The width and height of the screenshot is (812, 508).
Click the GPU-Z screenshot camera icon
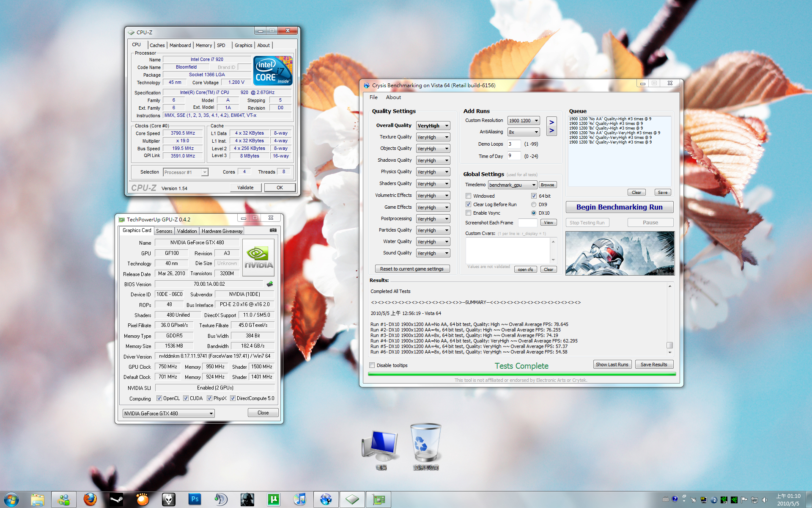coord(273,230)
